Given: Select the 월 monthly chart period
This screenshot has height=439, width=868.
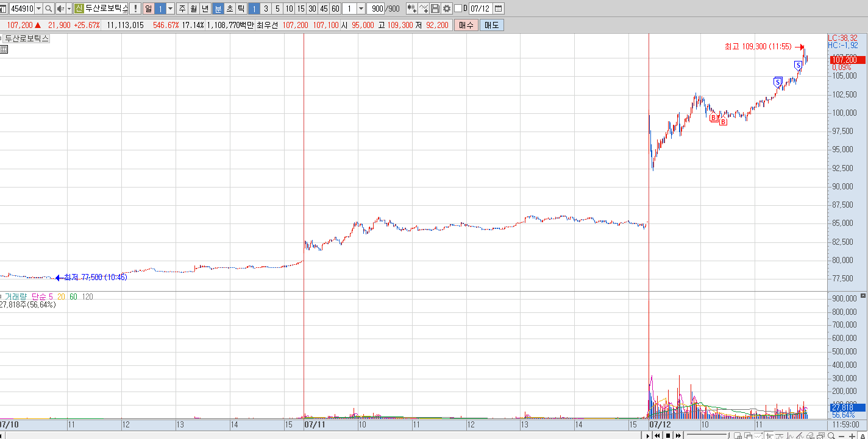Looking at the screenshot, I should 193,9.
